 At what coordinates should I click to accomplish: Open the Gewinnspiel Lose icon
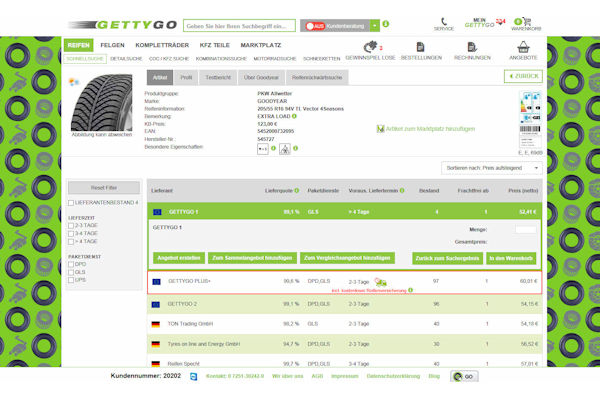tap(370, 47)
